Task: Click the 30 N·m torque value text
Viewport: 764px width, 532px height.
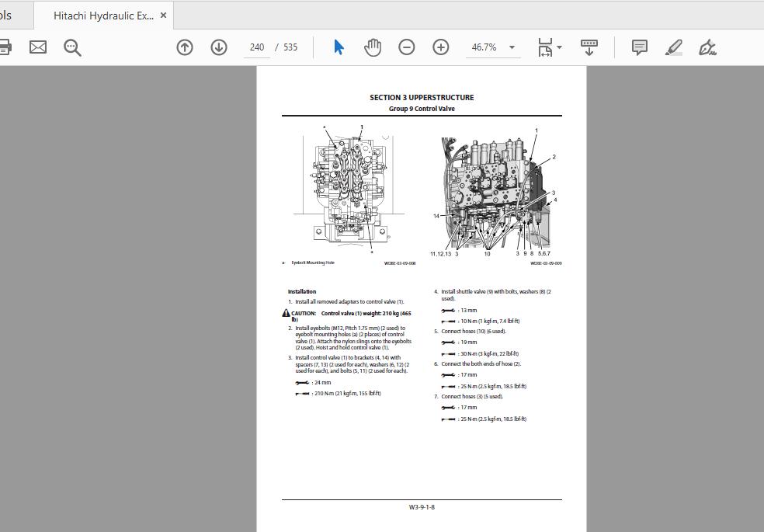Action: [x=490, y=354]
